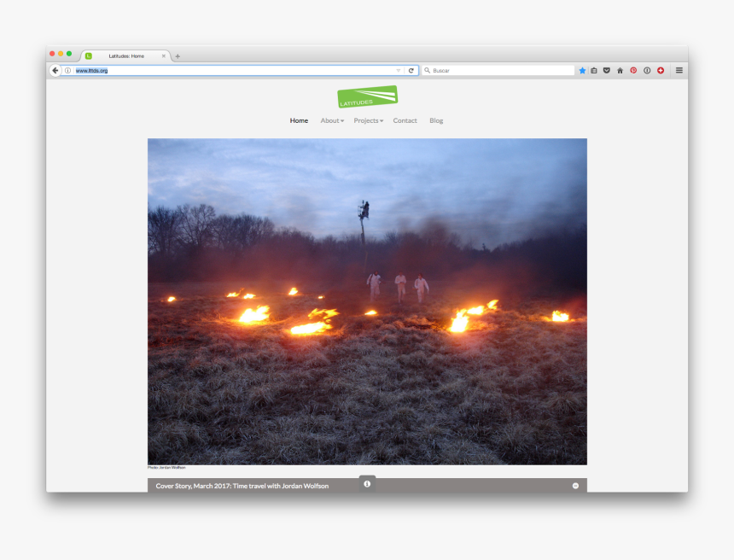Image resolution: width=734 pixels, height=560 pixels.
Task: Expand the About dropdown menu
Action: pyautogui.click(x=331, y=120)
